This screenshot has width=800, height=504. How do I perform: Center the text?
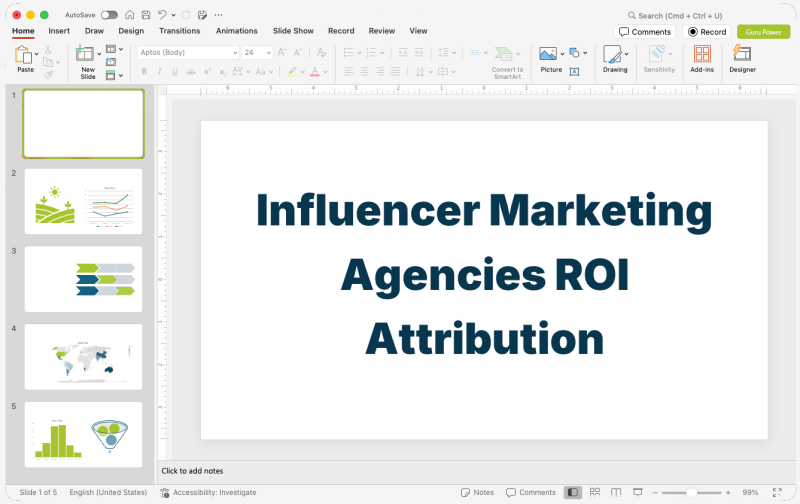click(x=364, y=71)
